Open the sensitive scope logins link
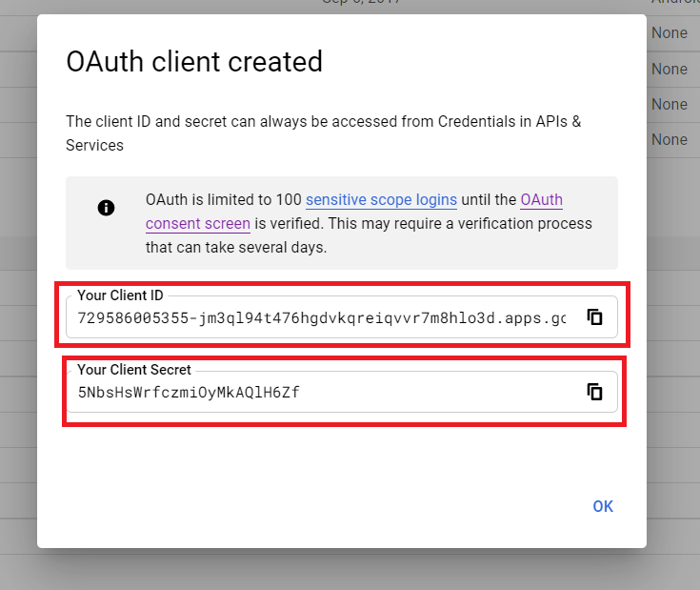The height and width of the screenshot is (590, 700). tap(381, 199)
